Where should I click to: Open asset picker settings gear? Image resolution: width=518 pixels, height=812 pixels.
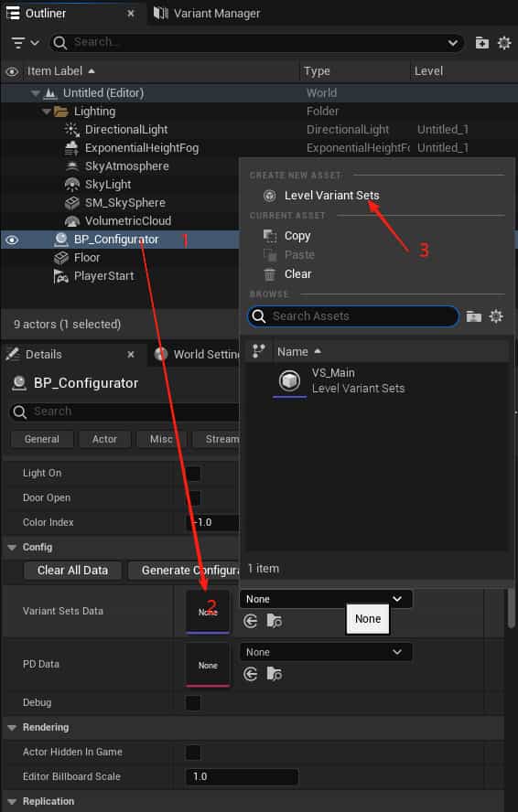point(496,316)
